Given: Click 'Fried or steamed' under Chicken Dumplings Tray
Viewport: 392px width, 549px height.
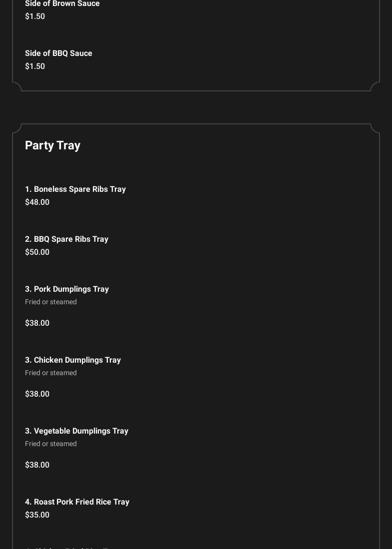Looking at the screenshot, I should click(51, 373).
